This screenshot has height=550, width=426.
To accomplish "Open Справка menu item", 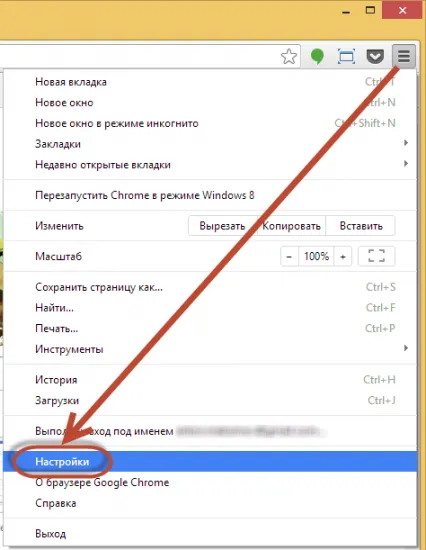I will [x=210, y=503].
